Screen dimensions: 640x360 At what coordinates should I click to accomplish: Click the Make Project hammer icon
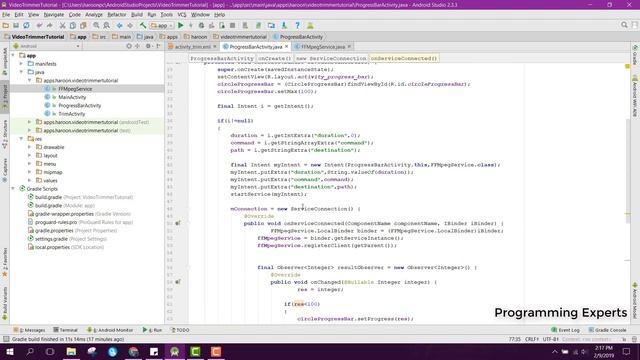(143, 25)
